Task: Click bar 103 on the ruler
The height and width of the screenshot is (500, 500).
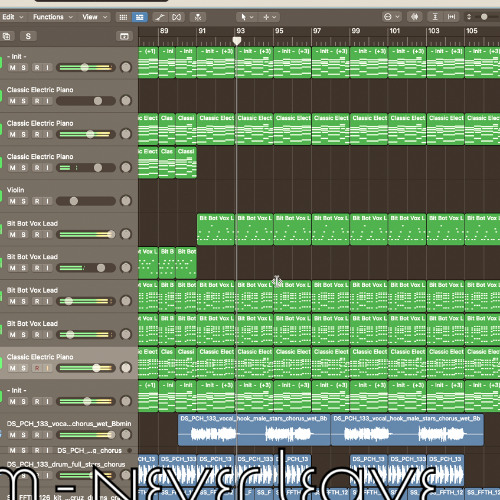Action: tap(434, 31)
